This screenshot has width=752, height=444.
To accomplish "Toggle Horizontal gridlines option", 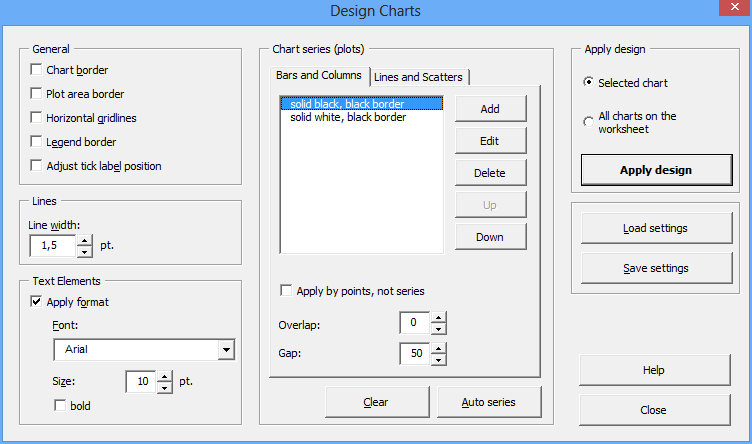I will click(x=36, y=117).
